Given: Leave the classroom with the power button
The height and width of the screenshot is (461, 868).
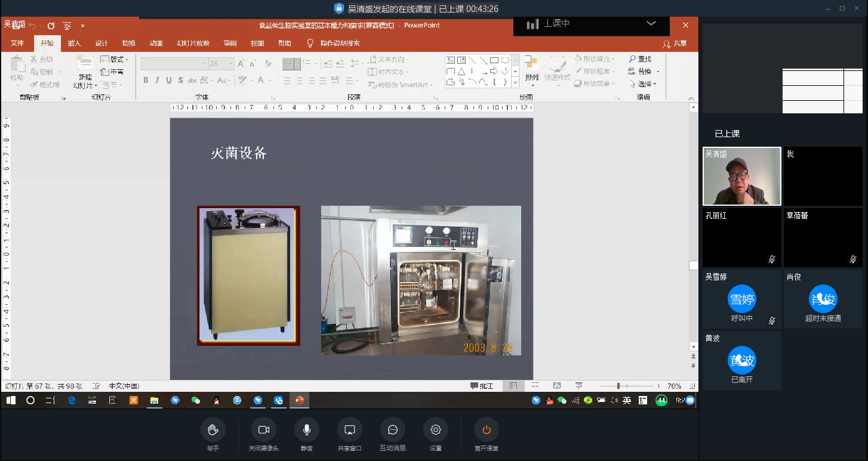Looking at the screenshot, I should [486, 430].
